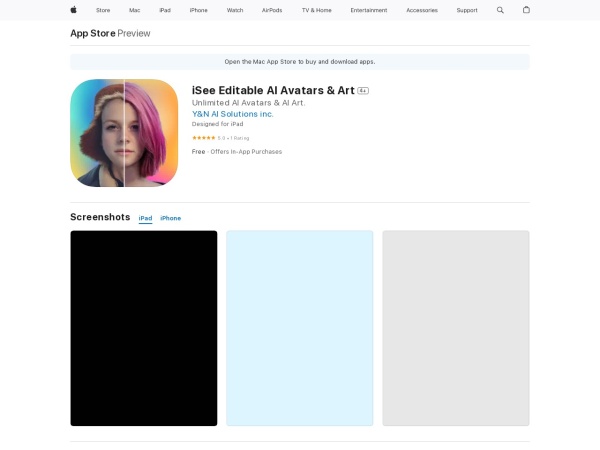Open the search magnifier icon
The image size is (600, 450).
pos(501,10)
